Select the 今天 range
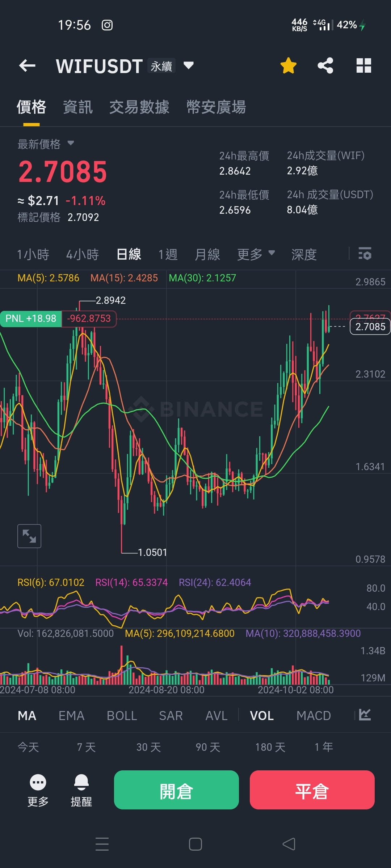The width and height of the screenshot is (391, 868). click(28, 747)
